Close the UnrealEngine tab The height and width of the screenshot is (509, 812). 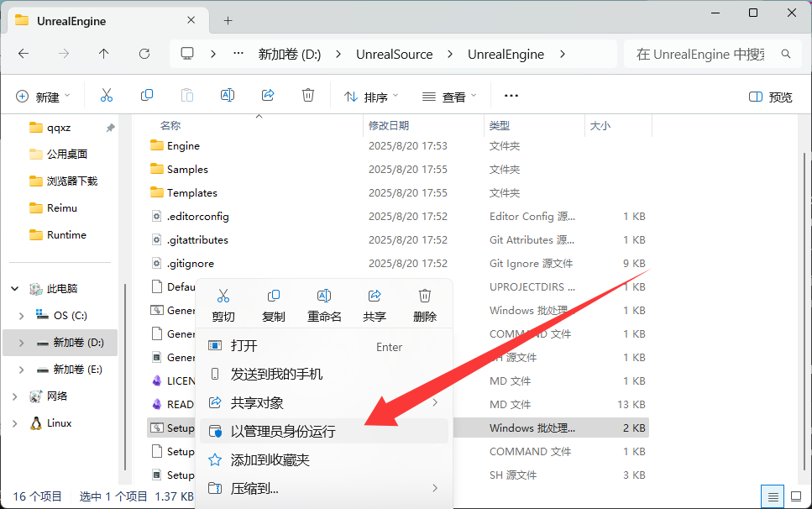click(191, 20)
